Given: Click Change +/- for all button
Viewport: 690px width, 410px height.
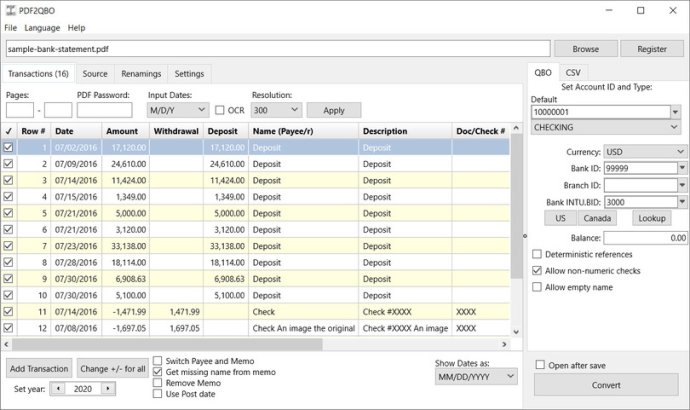Looking at the screenshot, I should pyautogui.click(x=113, y=369).
